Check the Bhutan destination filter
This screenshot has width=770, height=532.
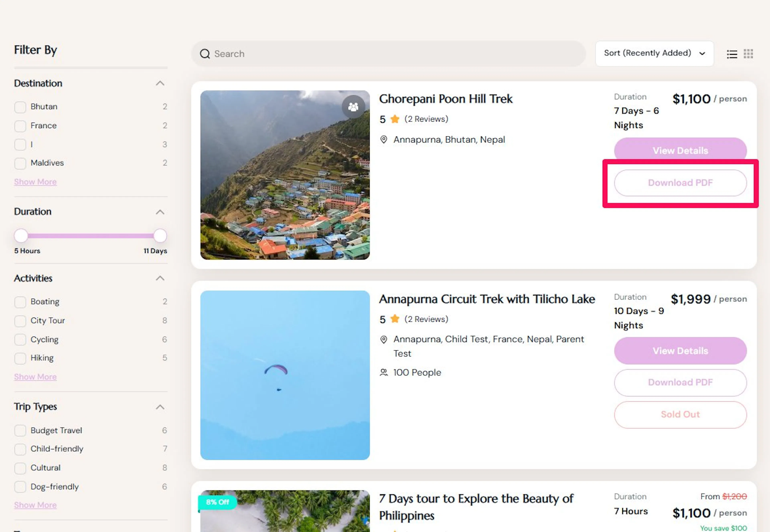pos(20,107)
